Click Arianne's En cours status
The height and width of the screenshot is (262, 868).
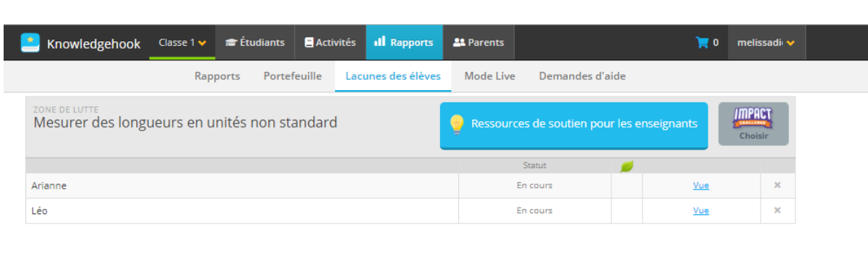tap(534, 186)
